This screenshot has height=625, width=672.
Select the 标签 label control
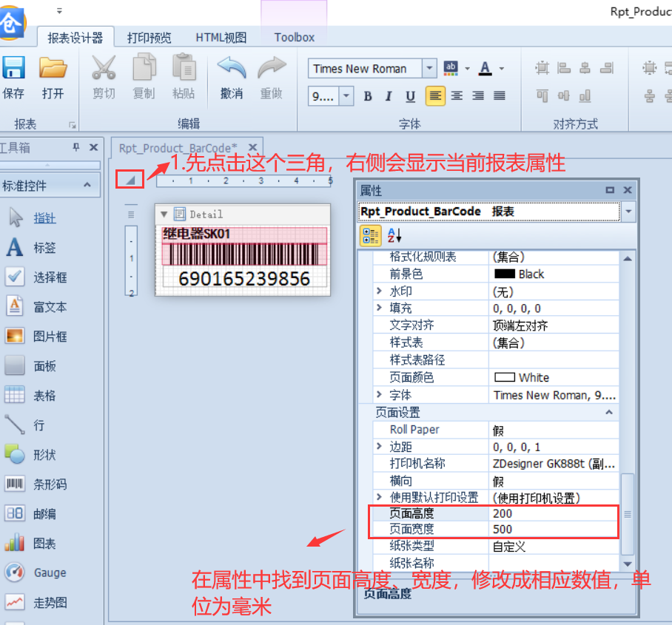[x=44, y=248]
